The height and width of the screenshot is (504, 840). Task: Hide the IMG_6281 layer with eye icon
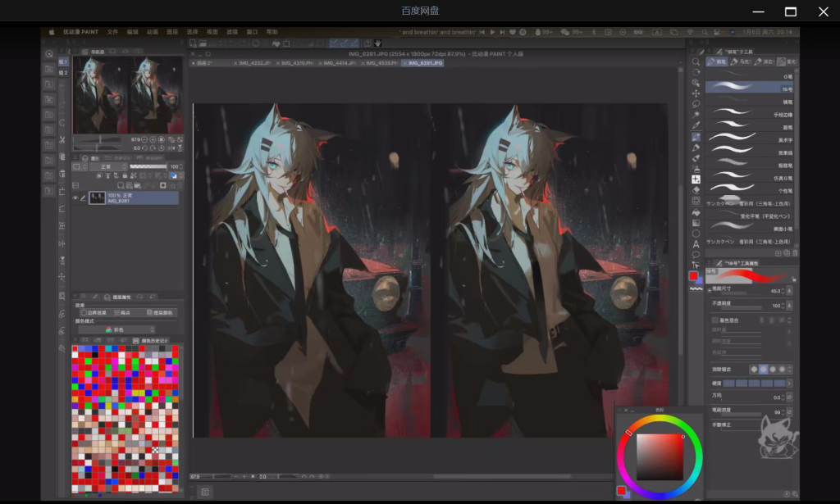[75, 198]
